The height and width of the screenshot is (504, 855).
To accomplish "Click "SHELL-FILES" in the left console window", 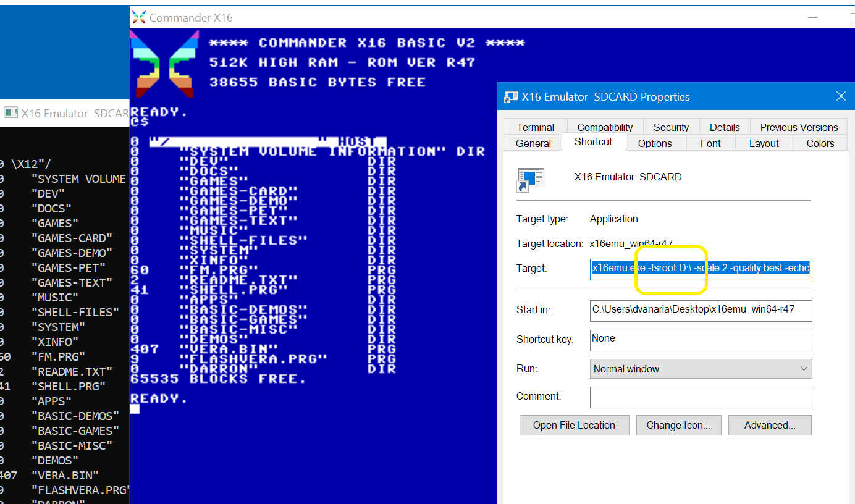I will point(75,312).
